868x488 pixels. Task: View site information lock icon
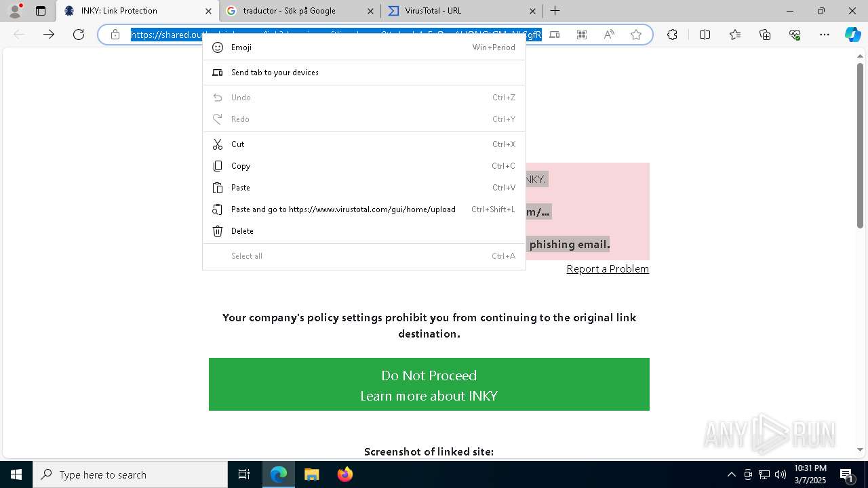pyautogui.click(x=115, y=35)
